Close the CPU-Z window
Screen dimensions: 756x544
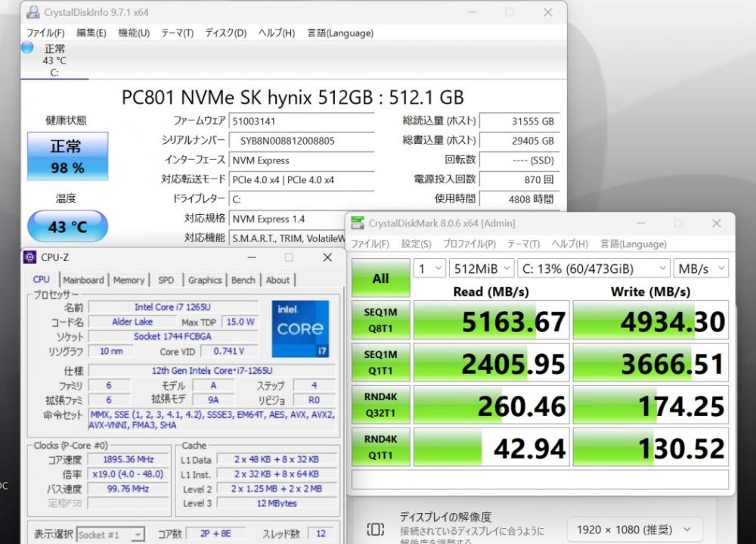tap(327, 257)
